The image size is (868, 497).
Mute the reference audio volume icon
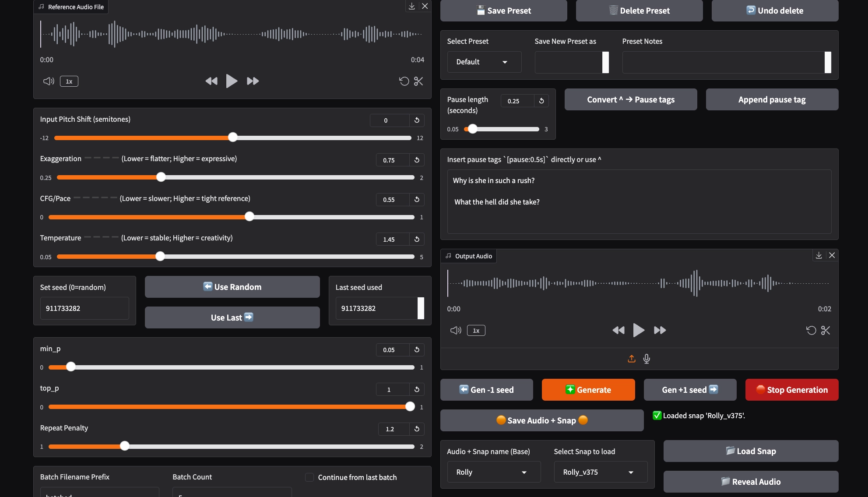49,81
